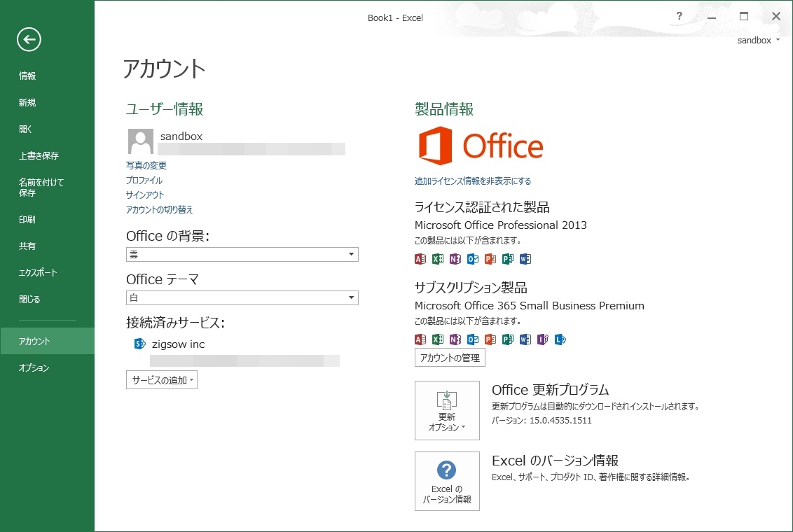The image size is (793, 532).
Task: Click the Publisher icon under Office 365 subscription
Action: click(x=508, y=339)
